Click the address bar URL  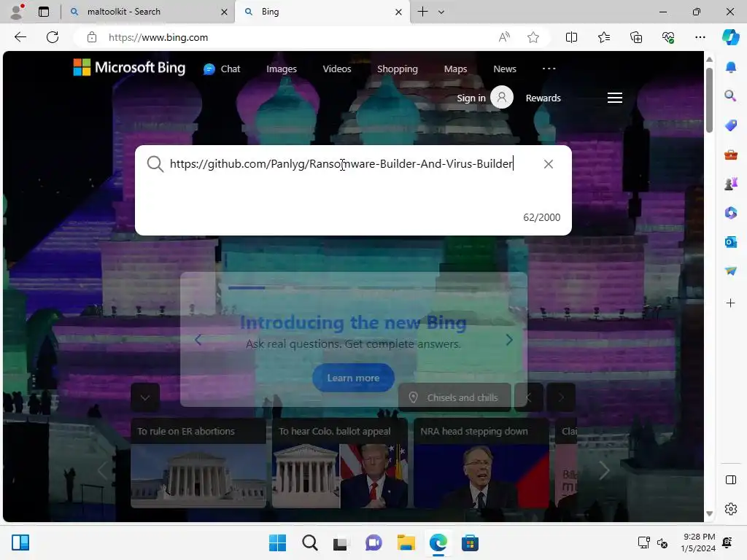pyautogui.click(x=158, y=38)
